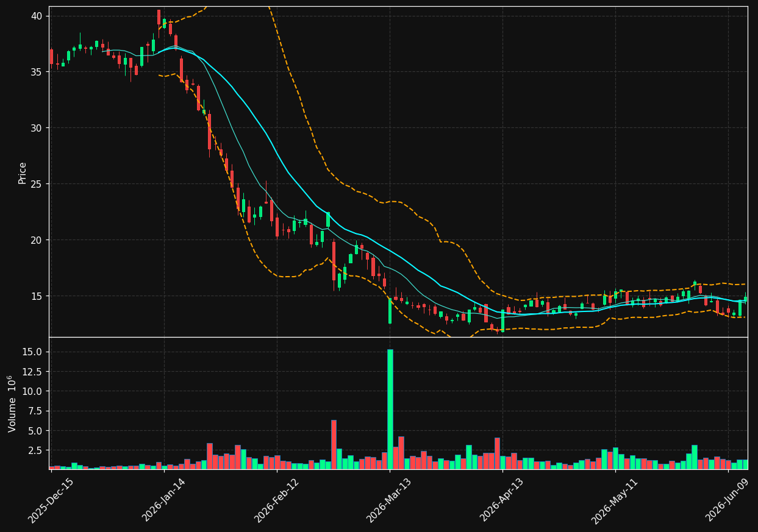Click the volume tick 2.5
The width and height of the screenshot is (758, 532).
point(35,450)
